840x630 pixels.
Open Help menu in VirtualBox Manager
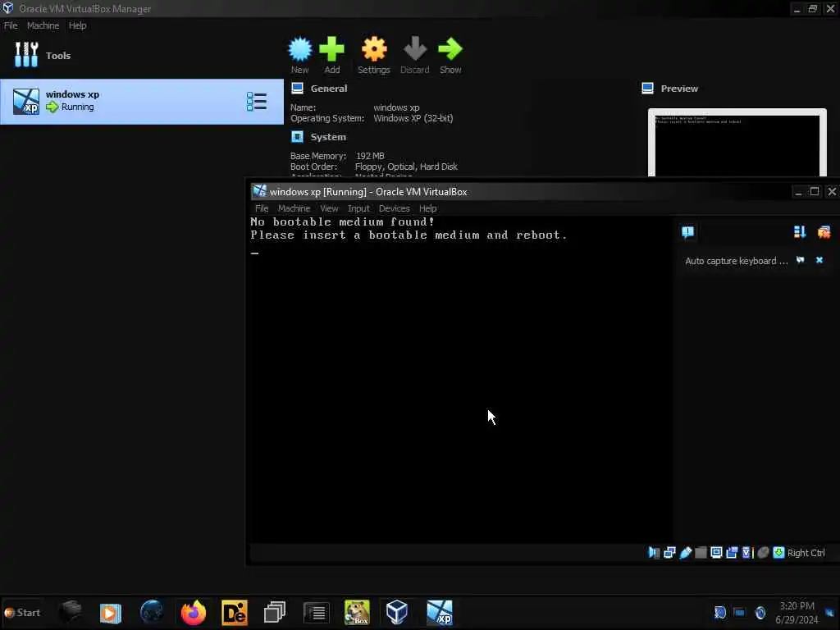point(78,25)
